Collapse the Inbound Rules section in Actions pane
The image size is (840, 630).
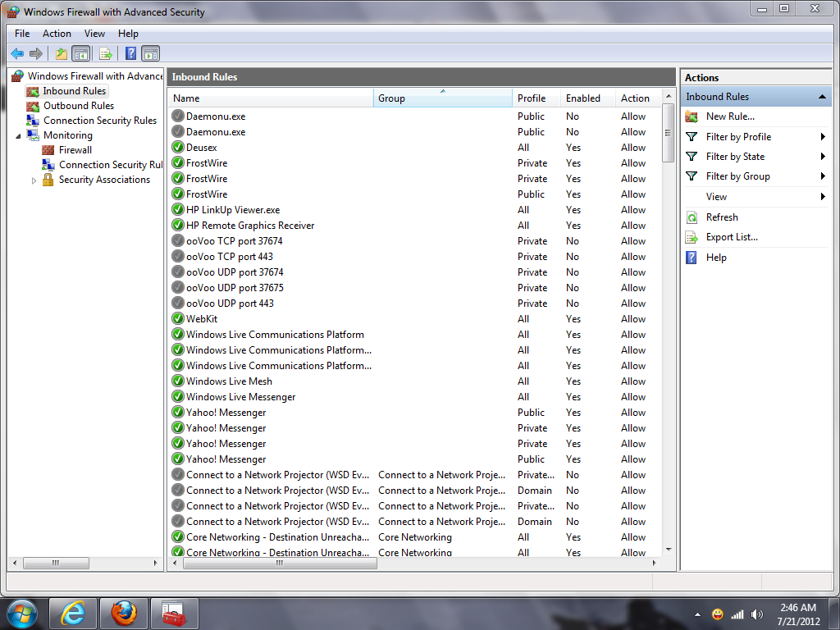(x=822, y=97)
